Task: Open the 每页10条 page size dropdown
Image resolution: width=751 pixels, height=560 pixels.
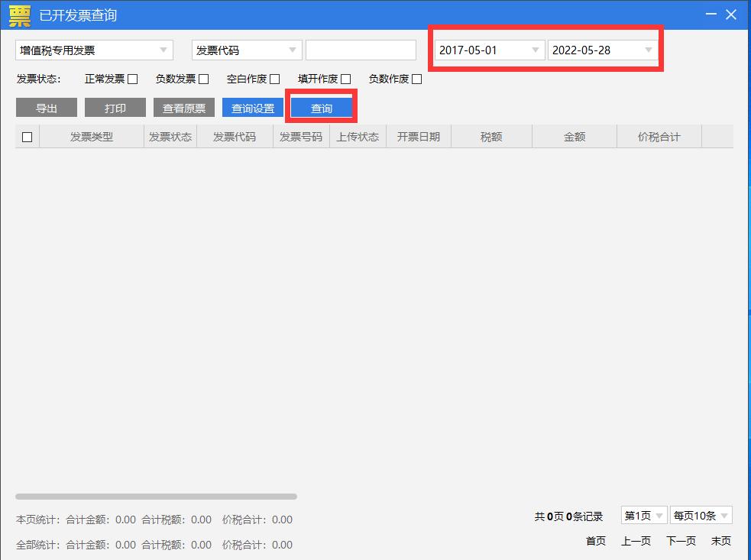Action: point(701,516)
